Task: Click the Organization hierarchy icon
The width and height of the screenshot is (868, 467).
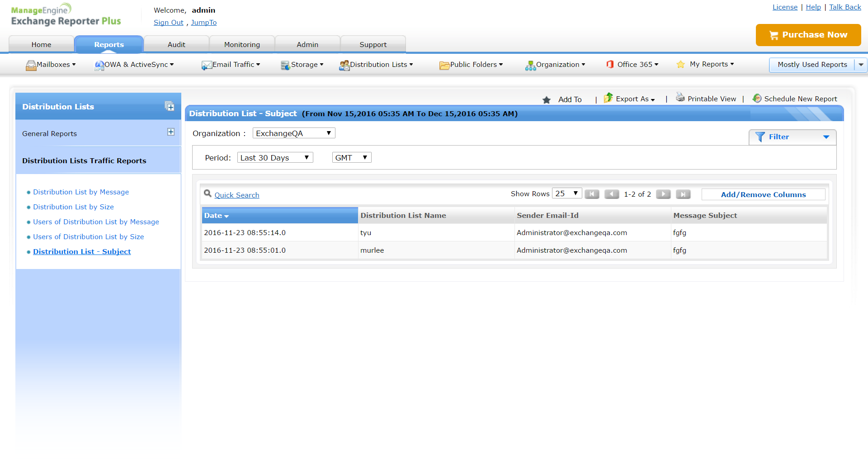Action: pos(530,65)
